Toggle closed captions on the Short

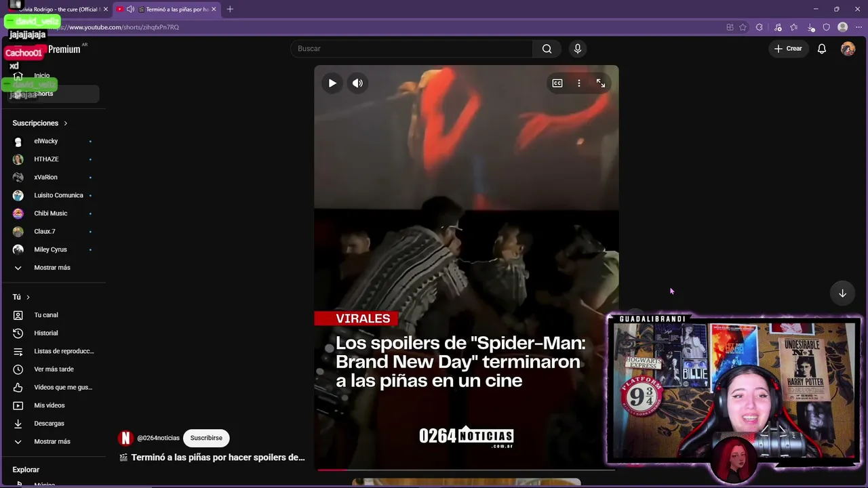[557, 83]
